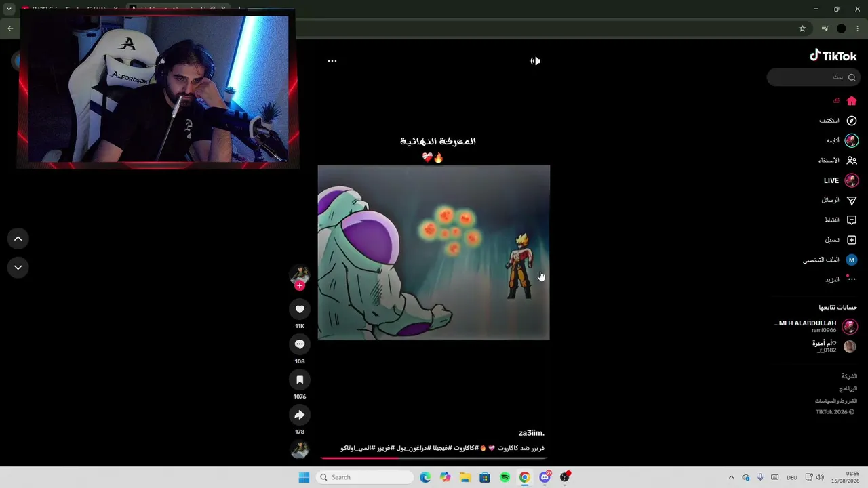
Task: Open the volume control in system tray
Action: click(820, 477)
